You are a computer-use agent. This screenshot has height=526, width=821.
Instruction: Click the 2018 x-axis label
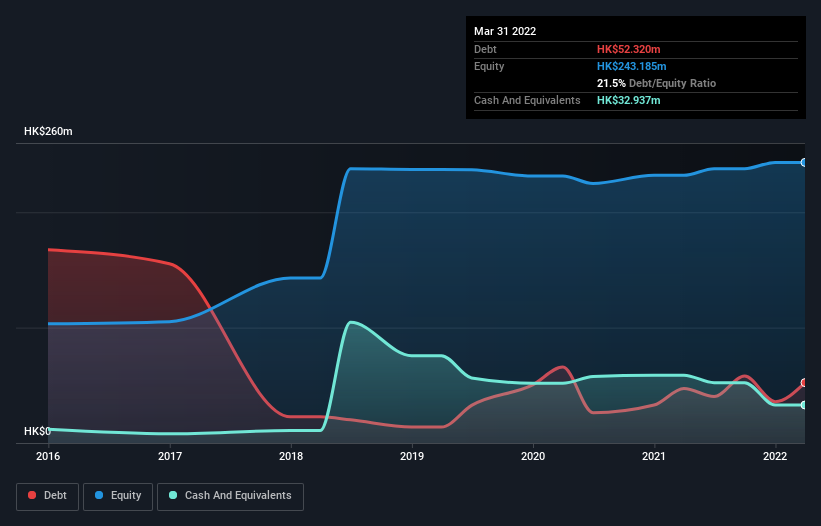[291, 456]
